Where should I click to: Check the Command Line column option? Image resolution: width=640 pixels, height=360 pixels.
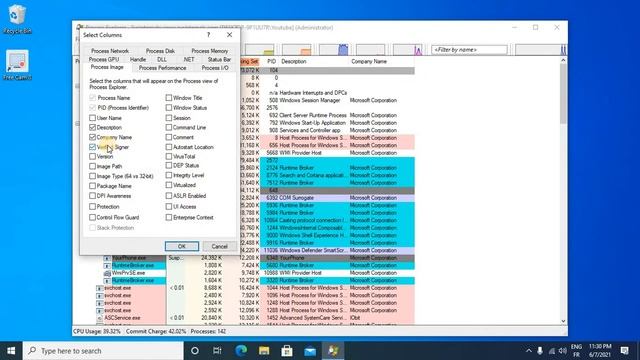(x=169, y=127)
